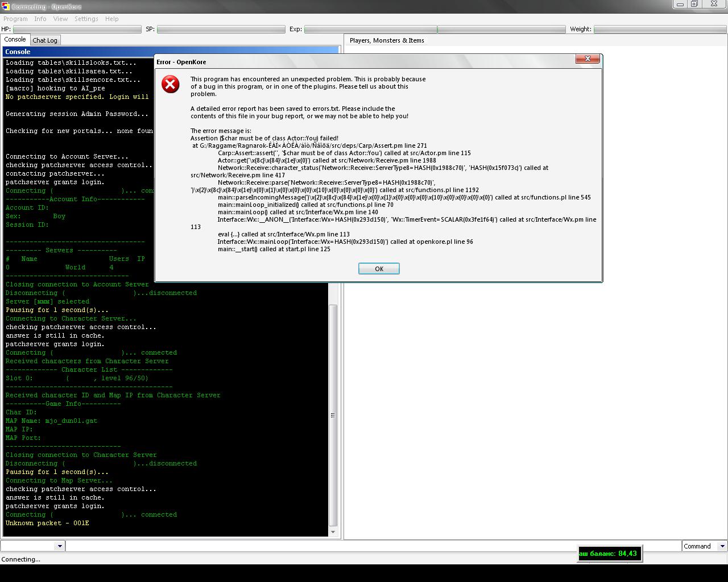Image resolution: width=728 pixels, height=582 pixels.
Task: Click the server row '0 World 4'
Action: [x=60, y=267]
